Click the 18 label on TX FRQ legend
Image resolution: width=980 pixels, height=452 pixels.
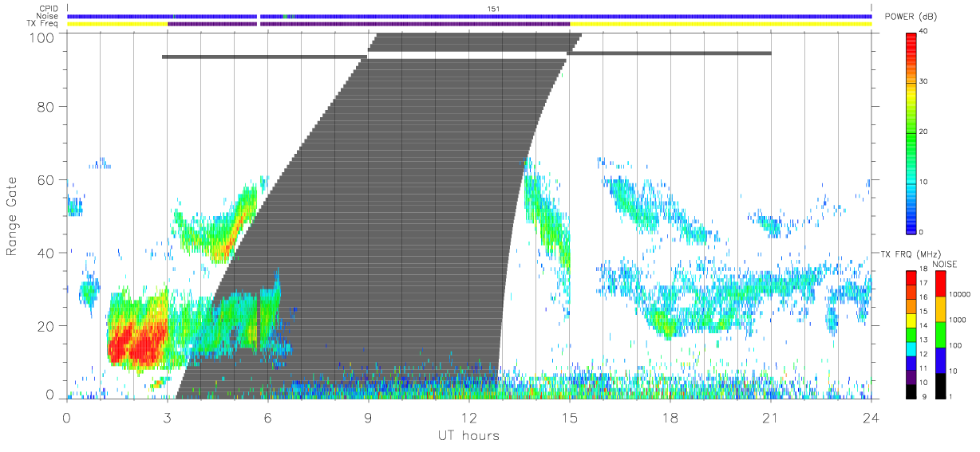(x=923, y=270)
